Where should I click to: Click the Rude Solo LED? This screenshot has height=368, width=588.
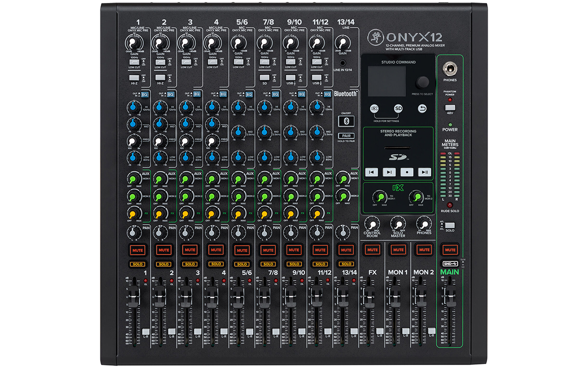pos(450,204)
